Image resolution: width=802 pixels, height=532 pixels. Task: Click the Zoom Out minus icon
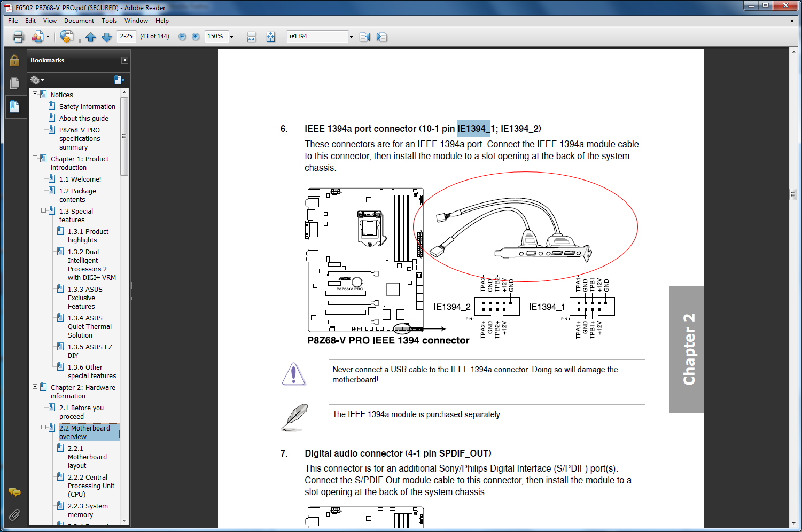click(182, 36)
